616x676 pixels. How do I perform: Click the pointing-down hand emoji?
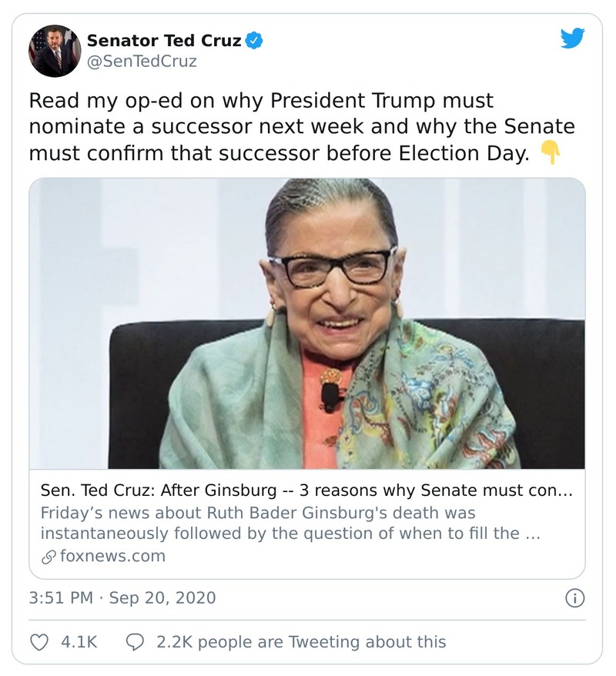tap(550, 153)
